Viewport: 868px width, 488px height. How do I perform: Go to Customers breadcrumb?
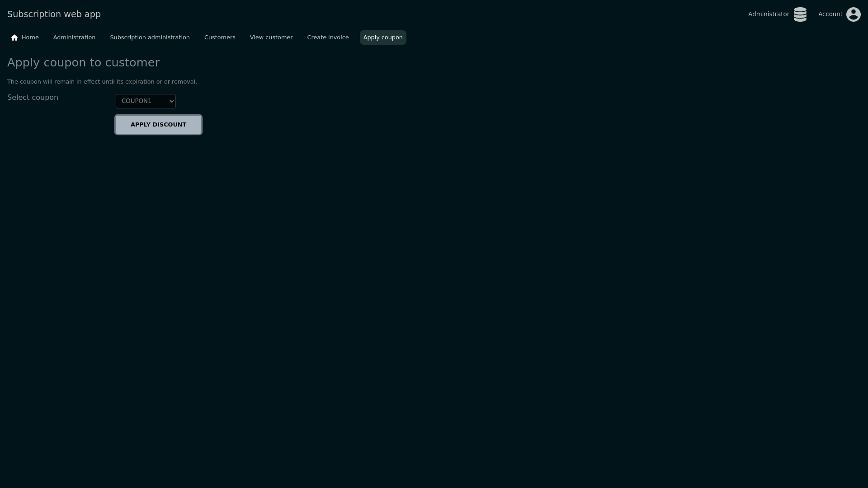[x=220, y=38]
